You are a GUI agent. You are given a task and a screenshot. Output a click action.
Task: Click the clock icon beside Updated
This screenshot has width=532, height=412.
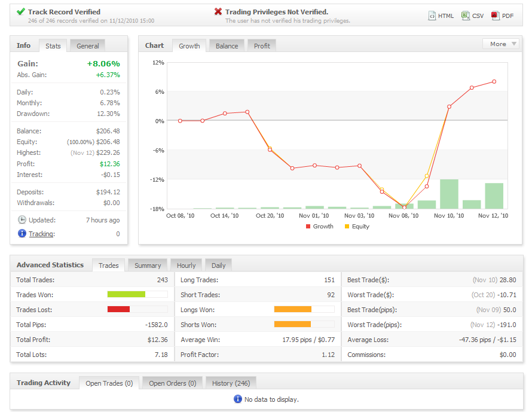point(22,220)
